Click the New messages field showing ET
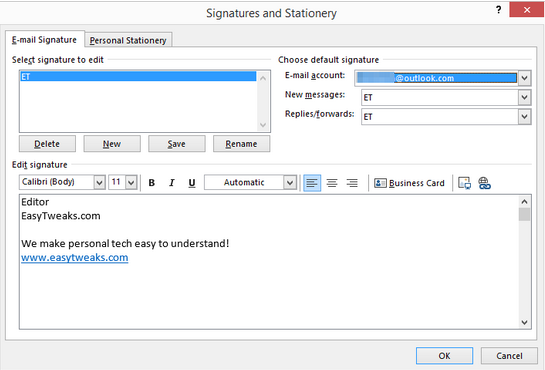The width and height of the screenshot is (545, 370). click(440, 98)
